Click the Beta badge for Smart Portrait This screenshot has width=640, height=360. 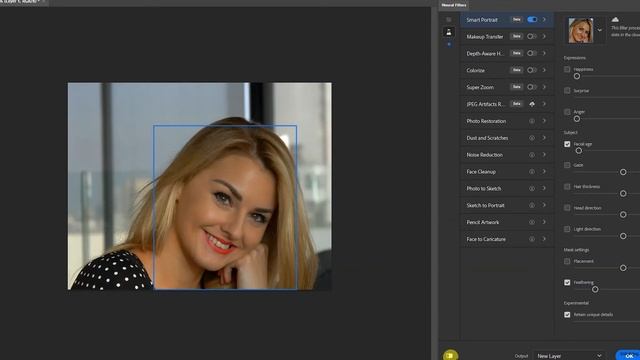(516, 20)
